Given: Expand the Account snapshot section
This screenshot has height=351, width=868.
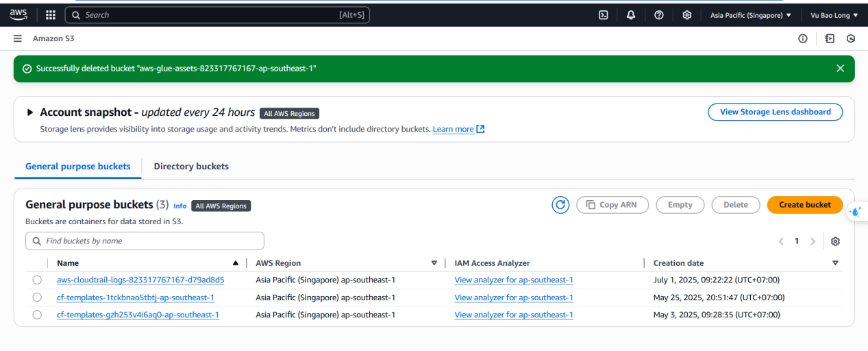Looking at the screenshot, I should tap(30, 112).
